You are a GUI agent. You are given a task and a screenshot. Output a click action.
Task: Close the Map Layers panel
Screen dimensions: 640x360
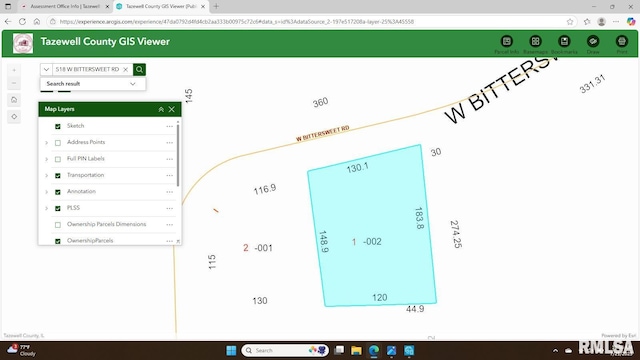172,109
